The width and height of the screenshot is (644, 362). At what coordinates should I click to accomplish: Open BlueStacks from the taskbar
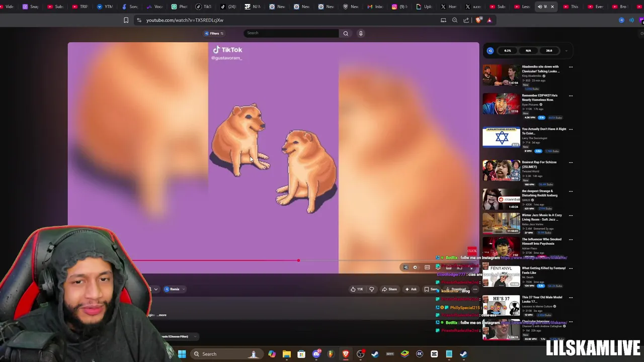pyautogui.click(x=405, y=354)
